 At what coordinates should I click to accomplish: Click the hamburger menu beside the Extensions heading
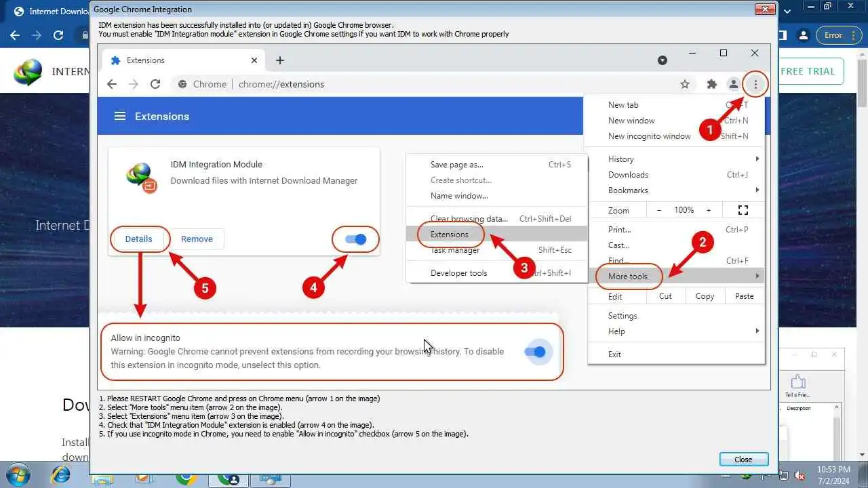120,117
